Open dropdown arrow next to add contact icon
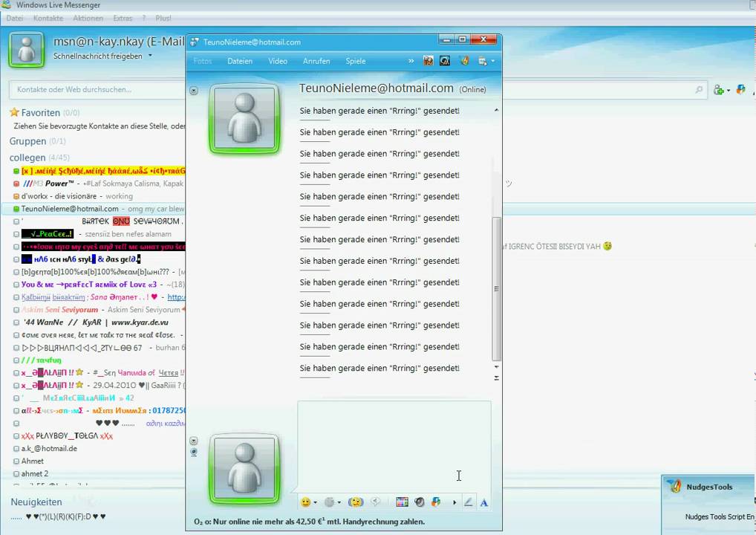 (x=728, y=90)
